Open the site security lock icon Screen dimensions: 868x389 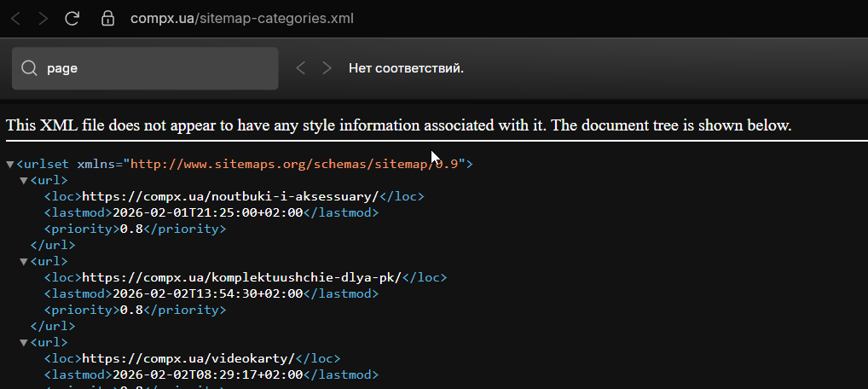tap(107, 18)
